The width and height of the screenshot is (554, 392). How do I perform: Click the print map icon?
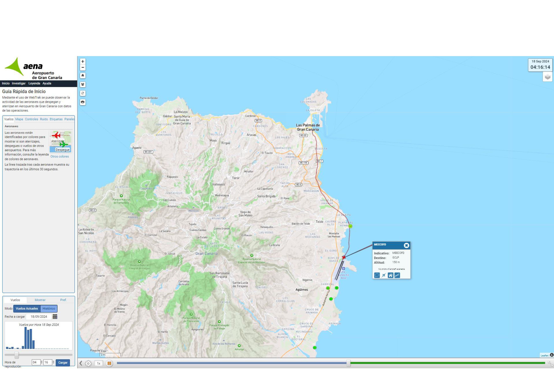pyautogui.click(x=83, y=102)
